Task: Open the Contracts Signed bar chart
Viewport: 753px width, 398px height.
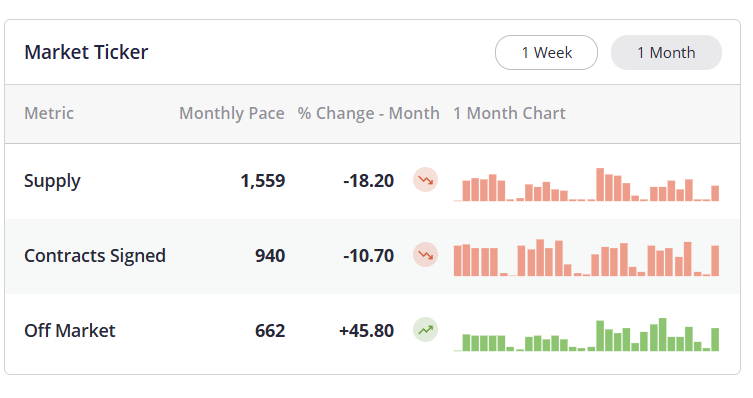Action: pos(586,258)
